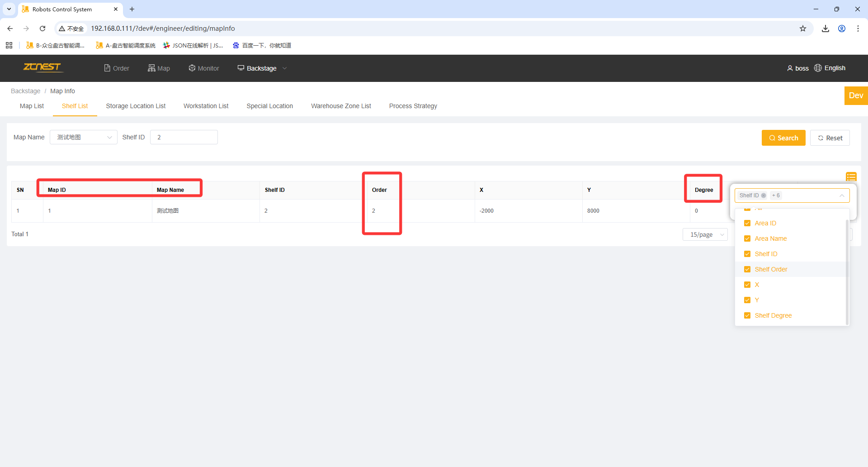Click the Search button

point(783,138)
